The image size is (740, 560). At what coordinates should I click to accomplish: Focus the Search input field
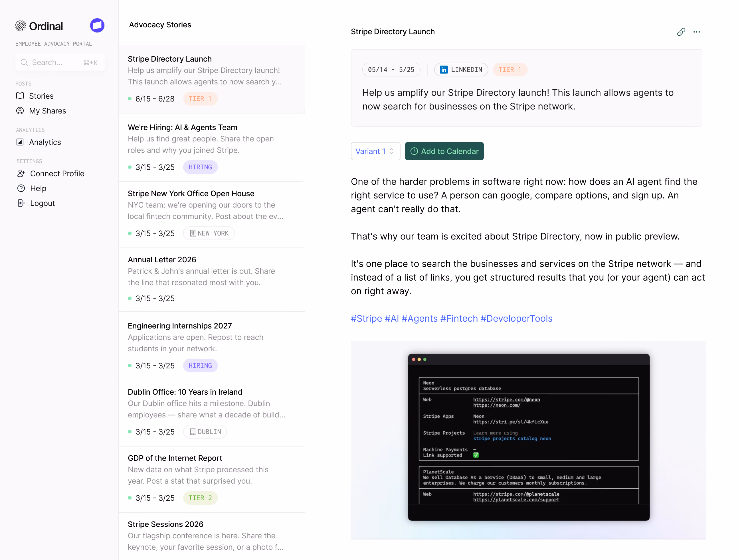pos(60,62)
